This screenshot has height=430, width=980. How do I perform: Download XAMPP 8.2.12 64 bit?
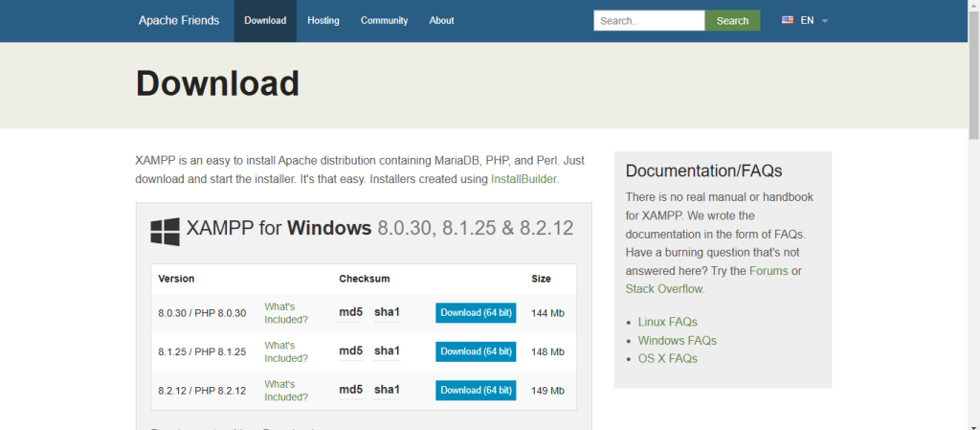(x=476, y=390)
